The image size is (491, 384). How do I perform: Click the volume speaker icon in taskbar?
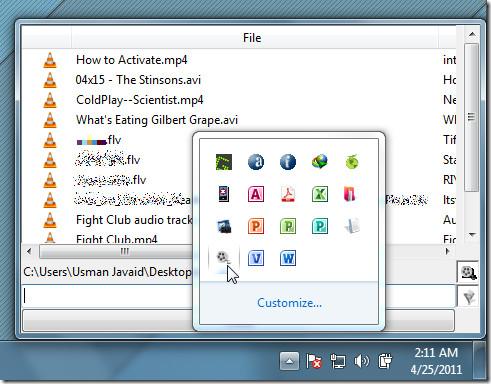point(361,361)
